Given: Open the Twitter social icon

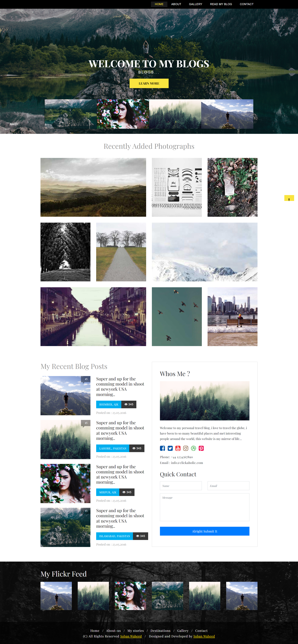Looking at the screenshot, I should [170, 448].
